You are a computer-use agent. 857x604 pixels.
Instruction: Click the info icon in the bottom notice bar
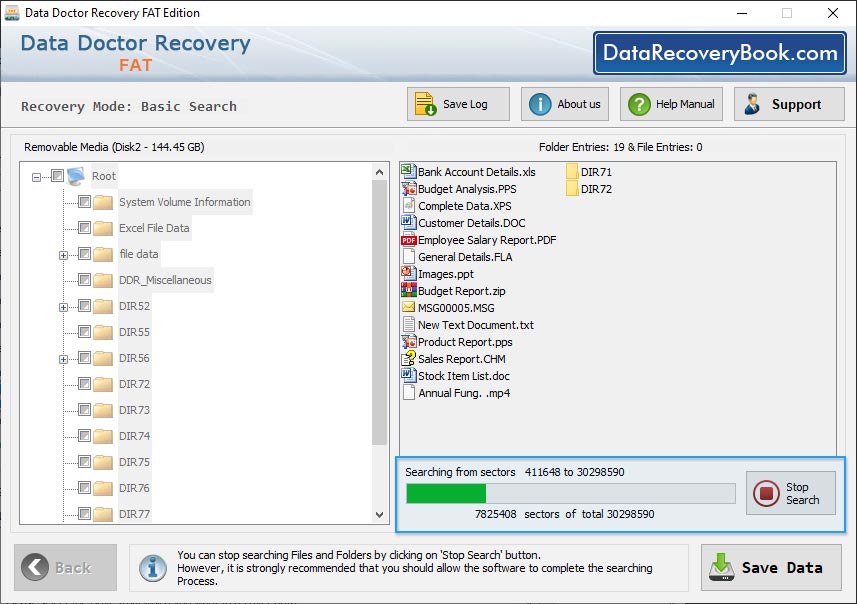[152, 567]
